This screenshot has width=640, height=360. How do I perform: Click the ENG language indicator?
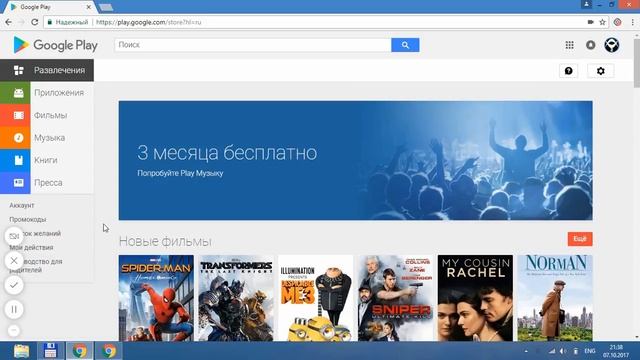tap(589, 351)
